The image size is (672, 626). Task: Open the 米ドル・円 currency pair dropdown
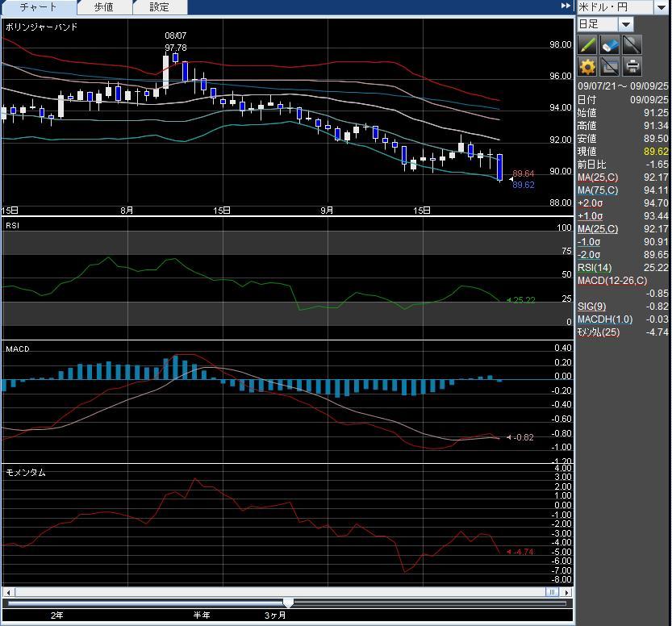click(x=661, y=7)
